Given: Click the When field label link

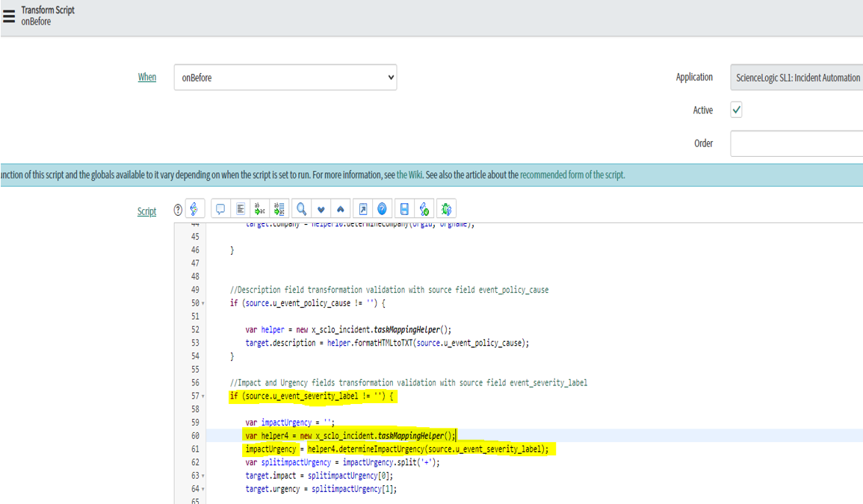Looking at the screenshot, I should (147, 78).
